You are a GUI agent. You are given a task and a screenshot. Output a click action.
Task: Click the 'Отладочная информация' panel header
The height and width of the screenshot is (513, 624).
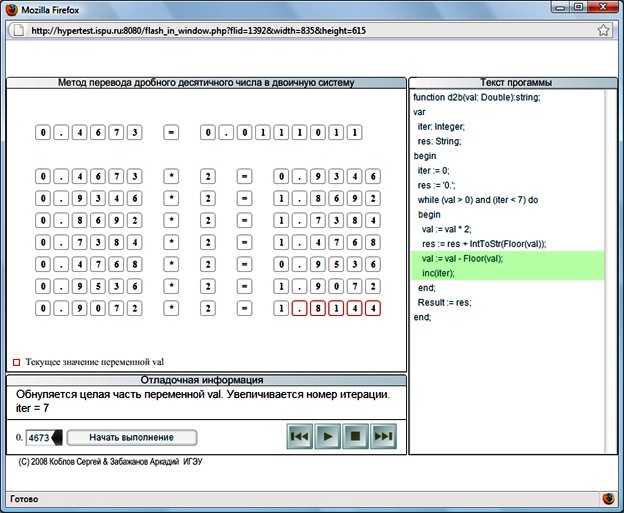(206, 380)
